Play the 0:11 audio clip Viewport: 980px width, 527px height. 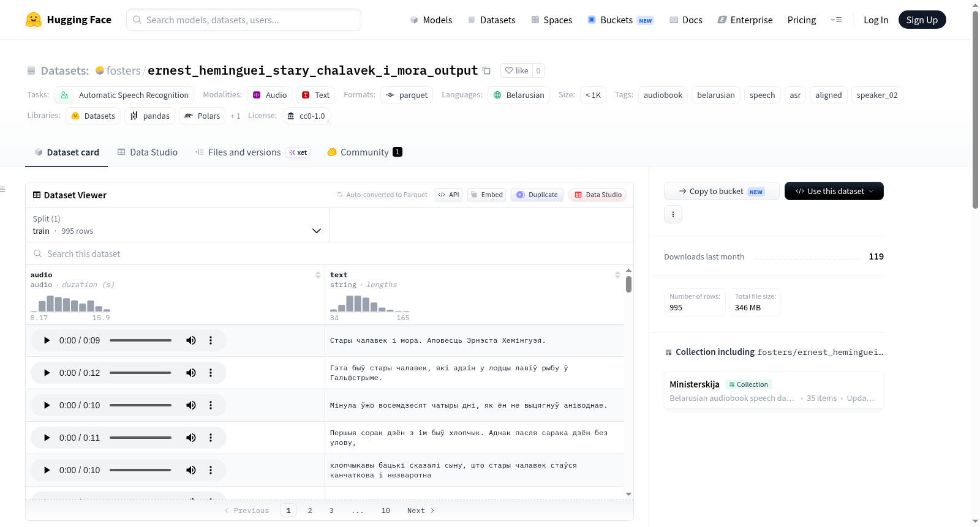(47, 438)
